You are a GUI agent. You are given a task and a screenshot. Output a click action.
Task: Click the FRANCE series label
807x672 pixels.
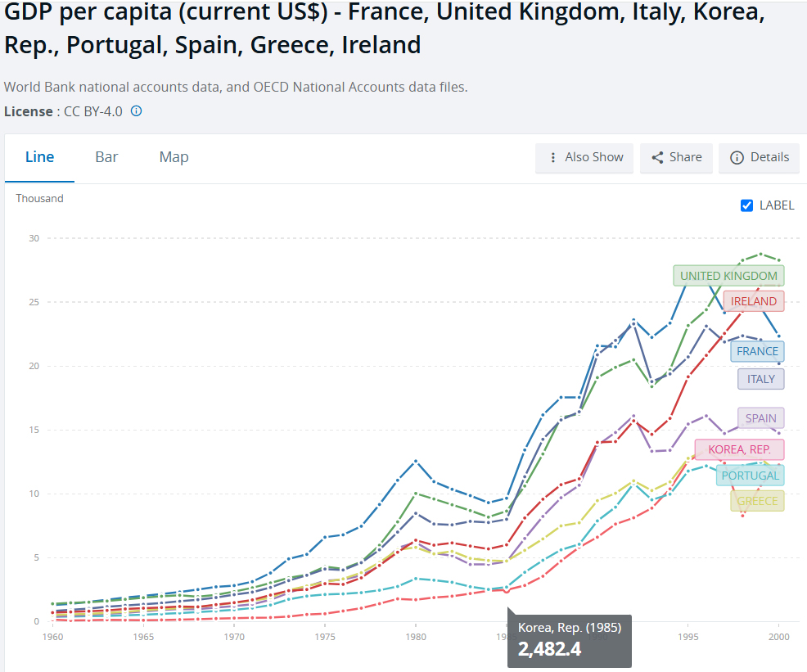757,351
